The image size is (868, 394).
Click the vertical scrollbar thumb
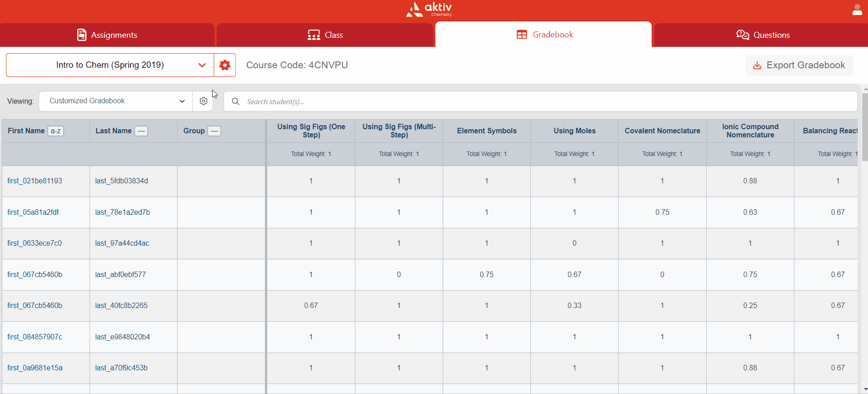tap(864, 127)
